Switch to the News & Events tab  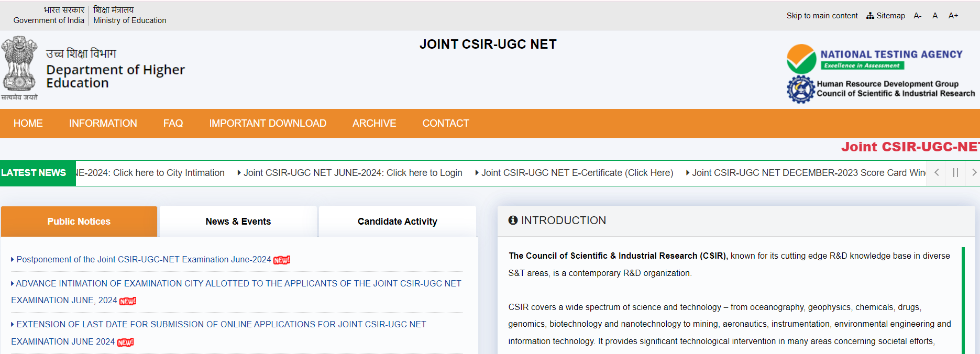[x=238, y=222]
